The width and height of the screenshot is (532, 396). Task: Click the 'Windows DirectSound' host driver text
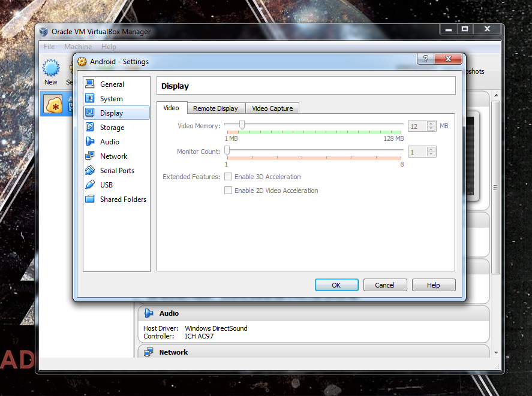(x=216, y=328)
